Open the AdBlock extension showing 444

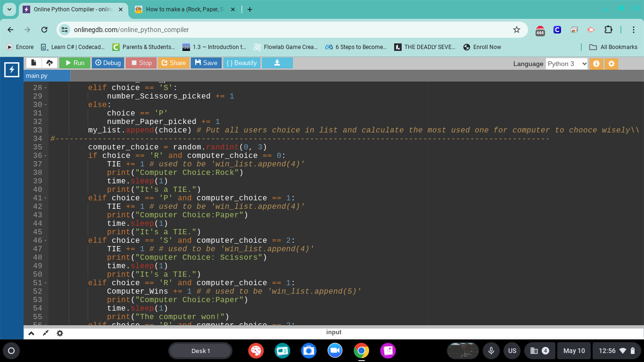540,31
